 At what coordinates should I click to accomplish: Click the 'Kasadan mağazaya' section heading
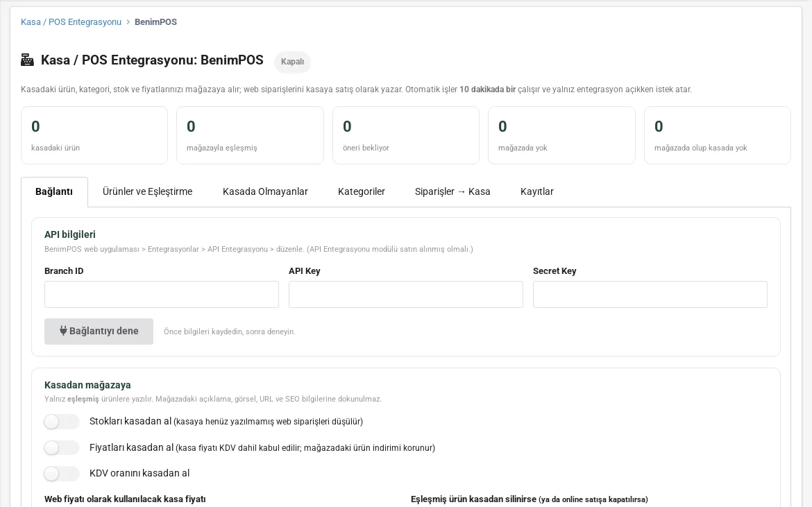coord(87,385)
